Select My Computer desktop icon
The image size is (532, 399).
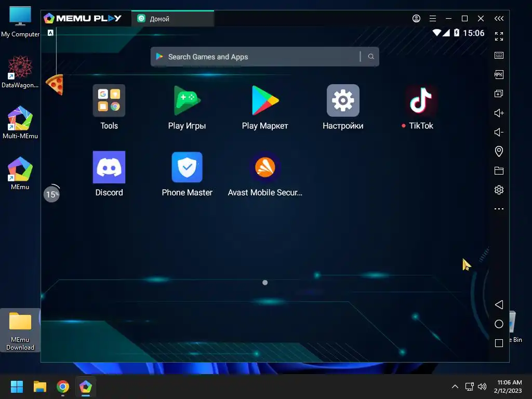pyautogui.click(x=20, y=22)
